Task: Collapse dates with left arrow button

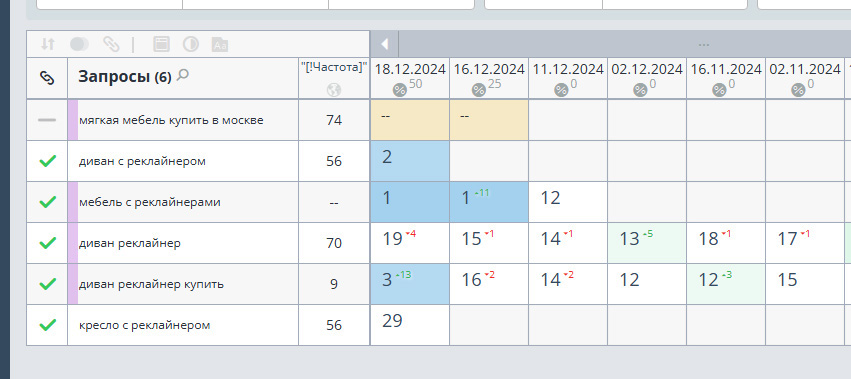Action: [385, 44]
